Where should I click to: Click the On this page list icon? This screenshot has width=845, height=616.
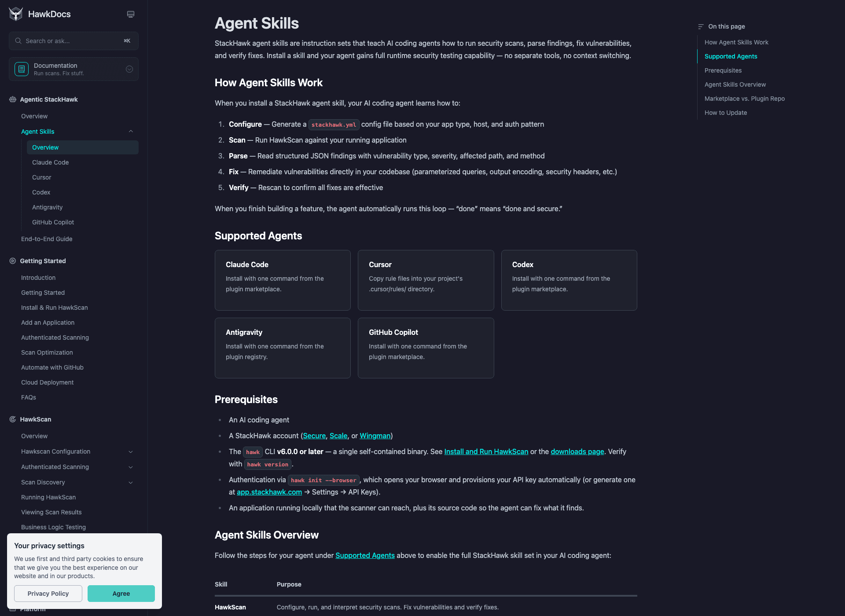[x=701, y=26]
